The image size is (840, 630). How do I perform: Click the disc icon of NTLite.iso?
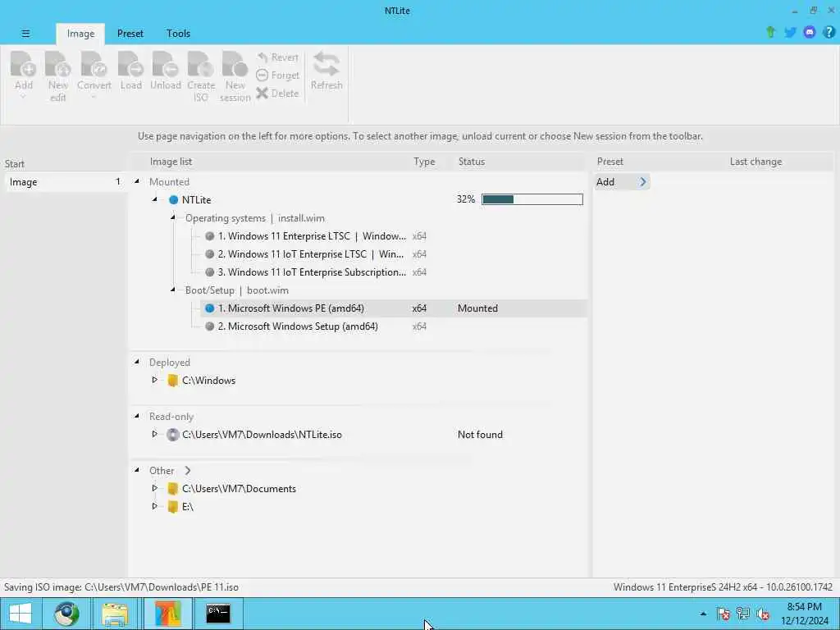coord(172,435)
